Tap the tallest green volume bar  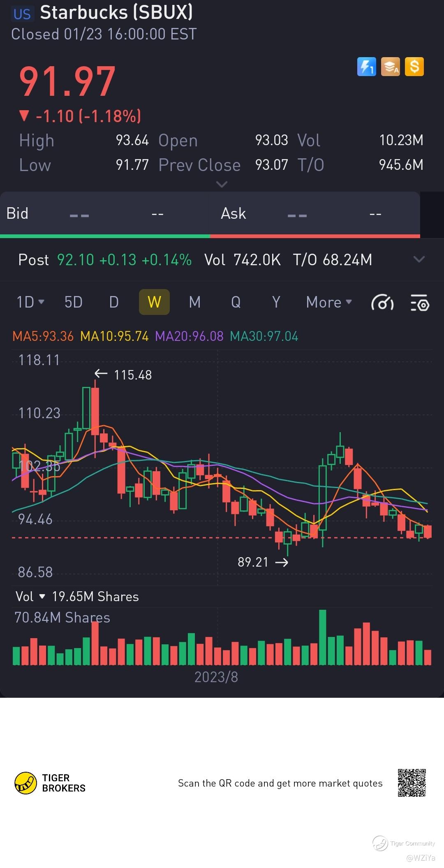(323, 637)
